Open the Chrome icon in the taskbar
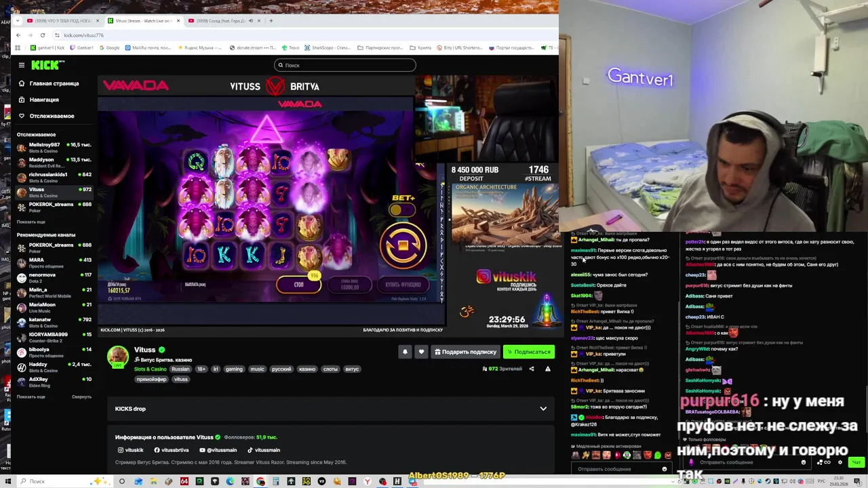This screenshot has width=868, height=488. (260, 482)
